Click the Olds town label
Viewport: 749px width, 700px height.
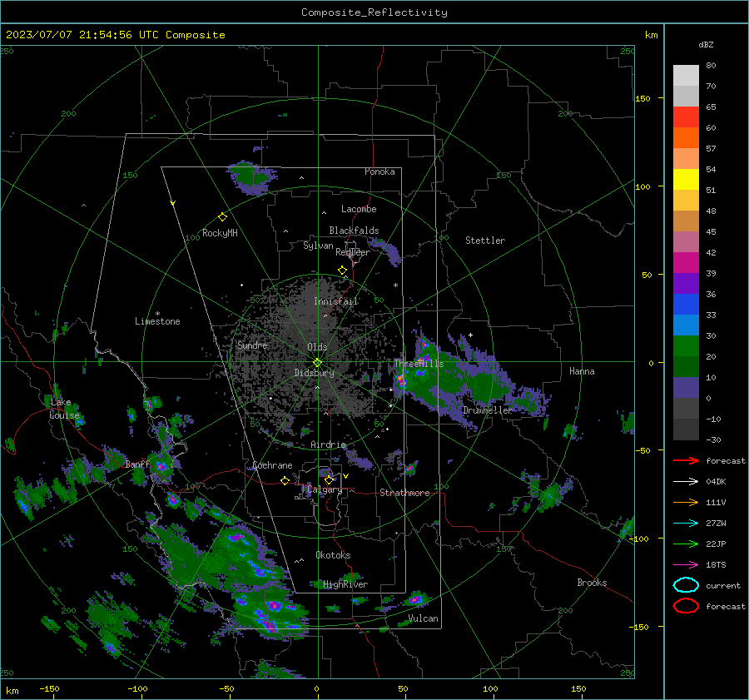pos(317,347)
